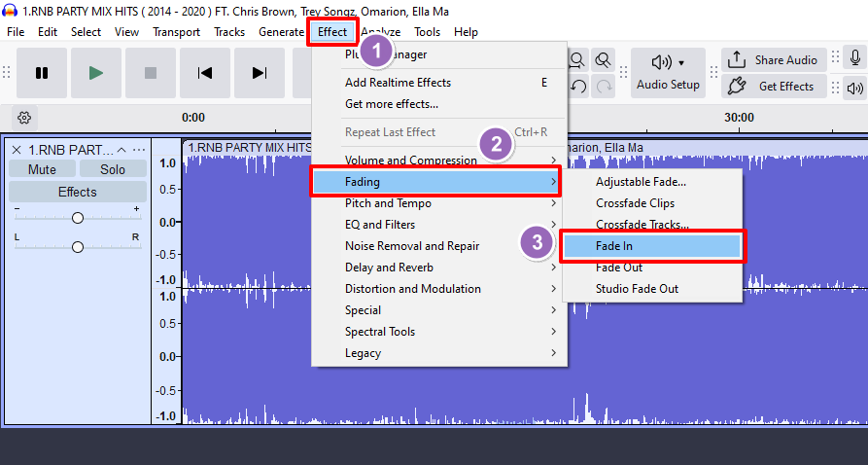Expand the Fading submenu
Image resolution: width=868 pixels, height=465 pixels.
point(435,181)
